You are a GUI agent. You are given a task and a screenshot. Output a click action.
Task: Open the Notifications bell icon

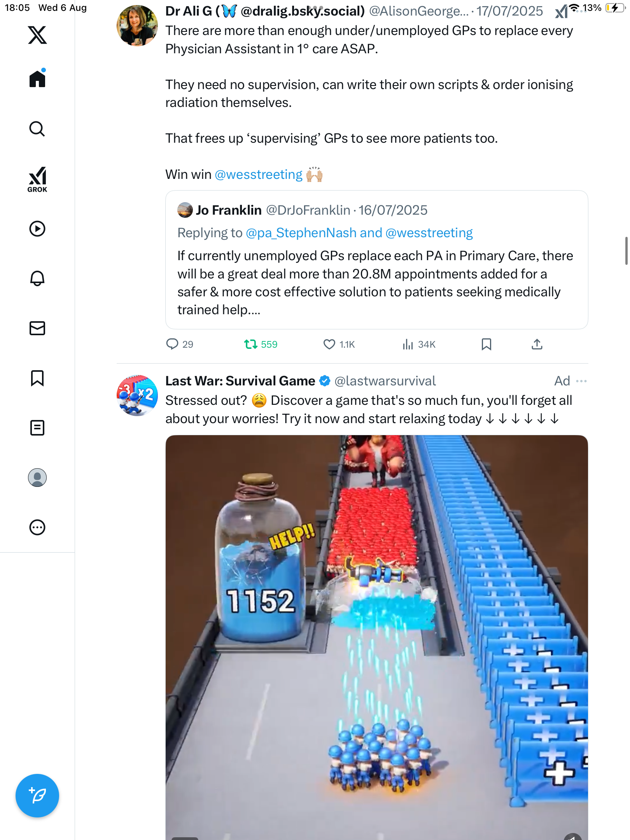pos(37,278)
